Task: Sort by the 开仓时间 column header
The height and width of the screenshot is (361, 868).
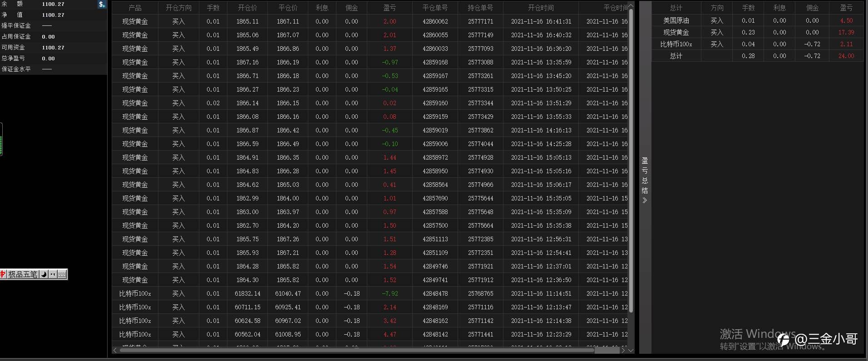Action: [x=541, y=8]
